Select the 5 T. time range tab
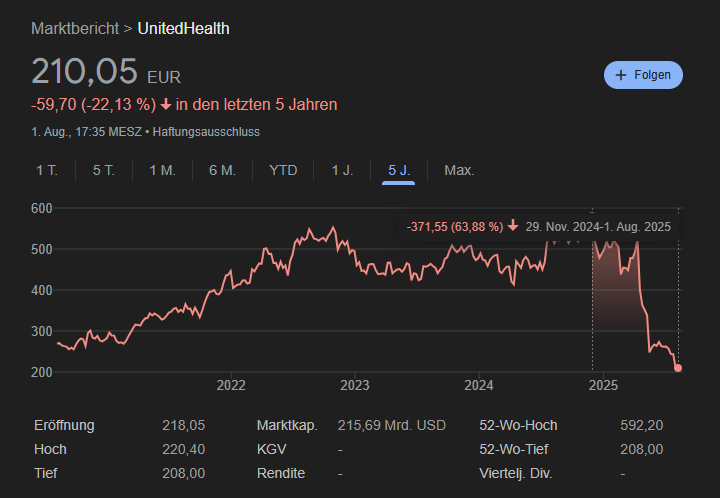720x498 pixels. pyautogui.click(x=103, y=170)
